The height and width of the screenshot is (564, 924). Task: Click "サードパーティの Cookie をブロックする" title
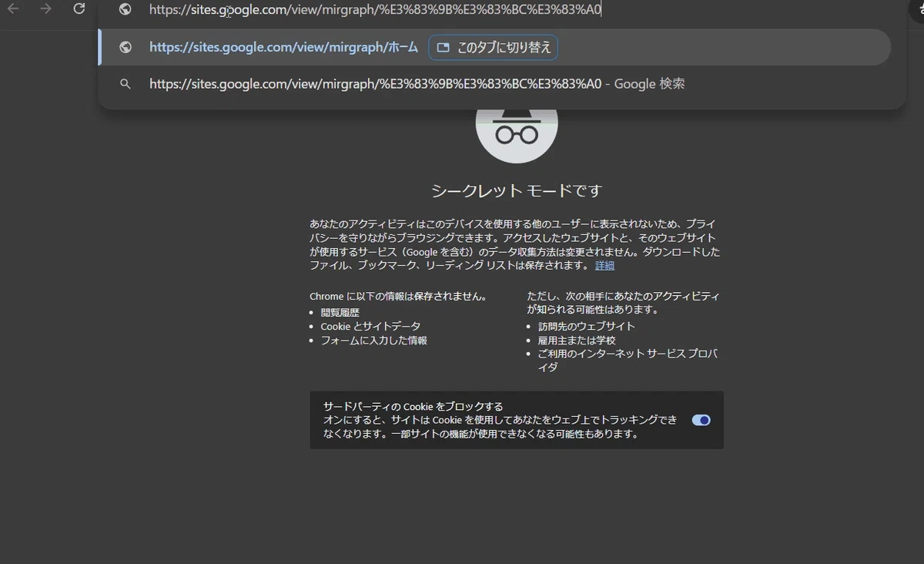point(413,406)
